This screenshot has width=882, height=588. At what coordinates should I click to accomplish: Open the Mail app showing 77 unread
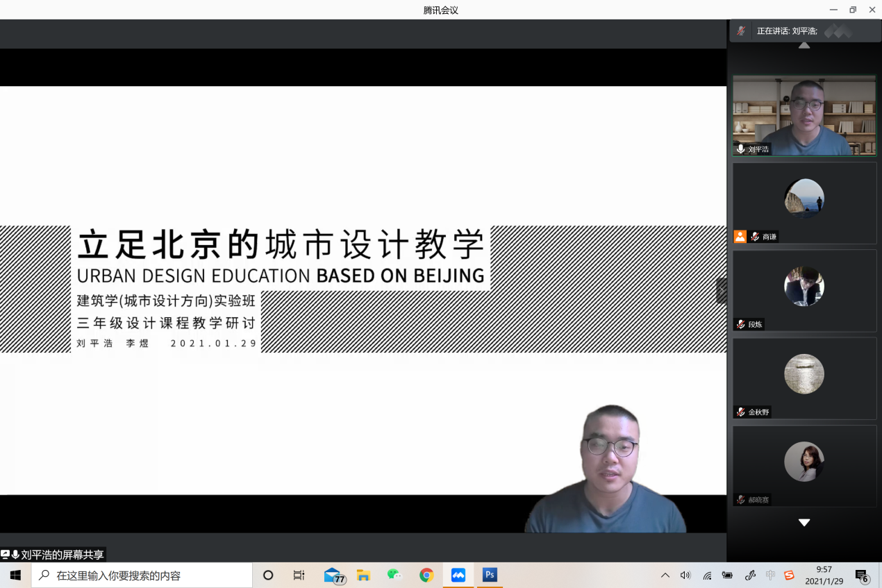(333, 576)
